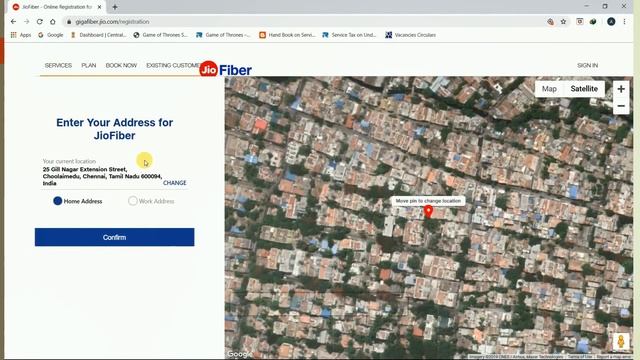Click the Street View pegman icon
The height and width of the screenshot is (360, 640).
point(621,341)
